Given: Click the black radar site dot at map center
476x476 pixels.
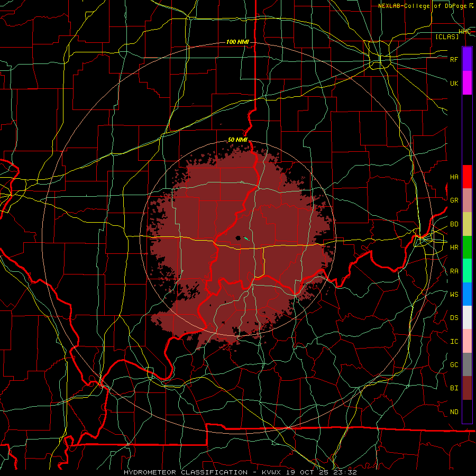Looking at the screenshot, I should 239,238.
